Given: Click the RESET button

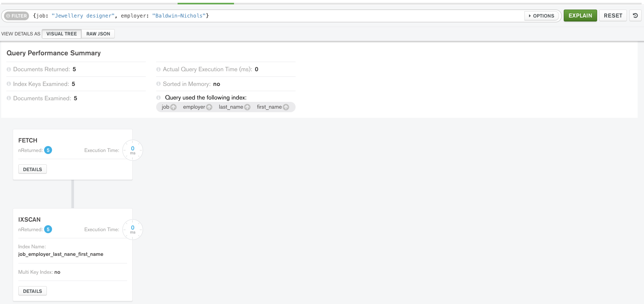Looking at the screenshot, I should (613, 16).
